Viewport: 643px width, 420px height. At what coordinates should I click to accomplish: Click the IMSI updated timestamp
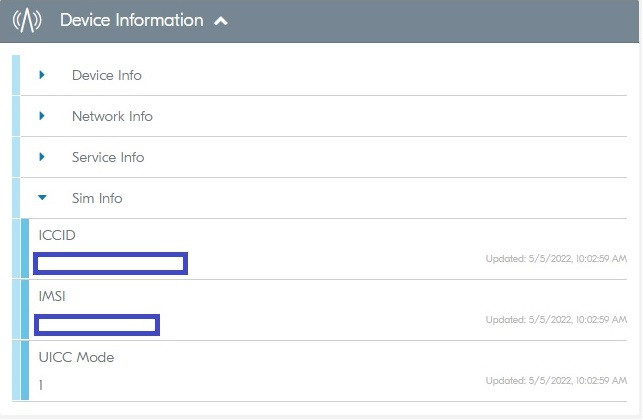tap(556, 320)
